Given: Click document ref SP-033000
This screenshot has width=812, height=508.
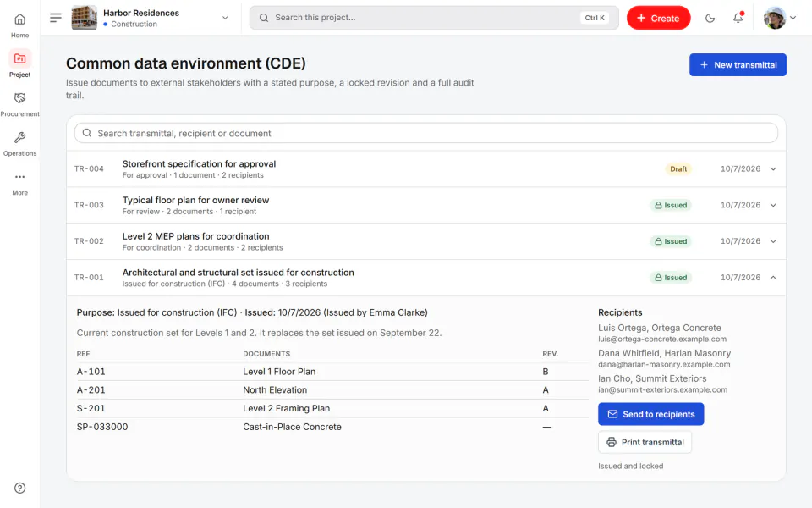Looking at the screenshot, I should (x=102, y=427).
